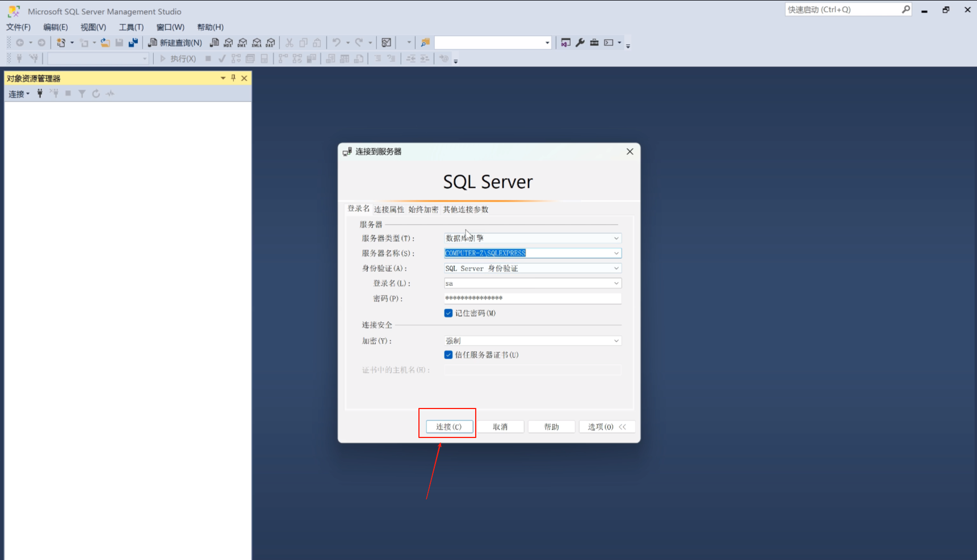Click the Undo arrow icon

coord(337,43)
